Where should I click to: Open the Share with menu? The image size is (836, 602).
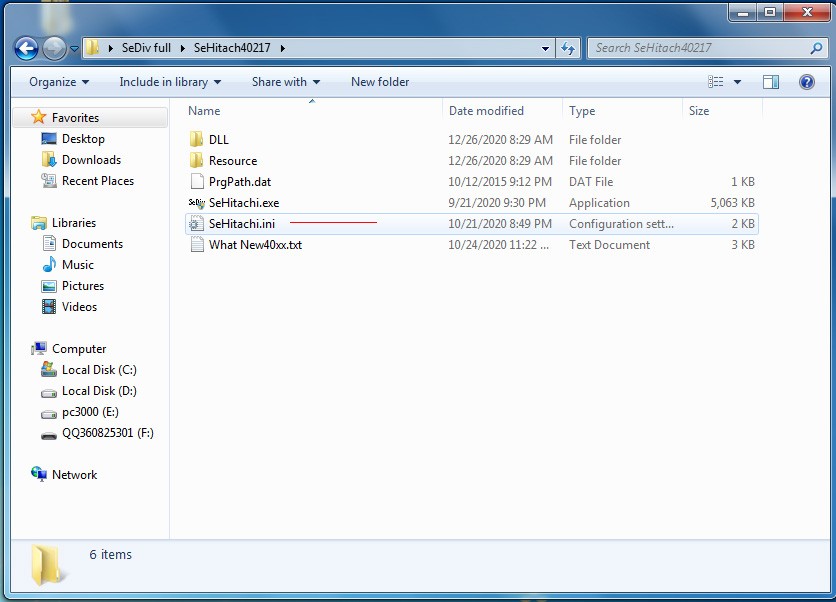click(x=286, y=82)
